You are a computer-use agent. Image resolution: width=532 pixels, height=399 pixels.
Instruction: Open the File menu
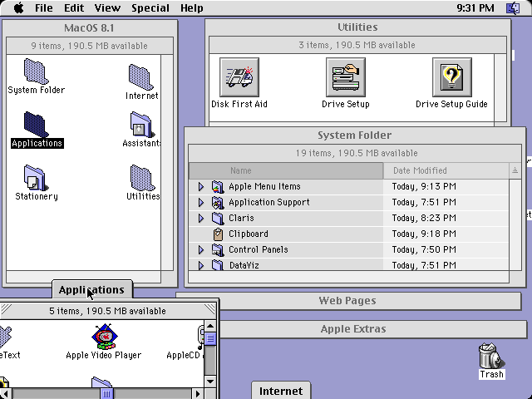click(x=44, y=7)
